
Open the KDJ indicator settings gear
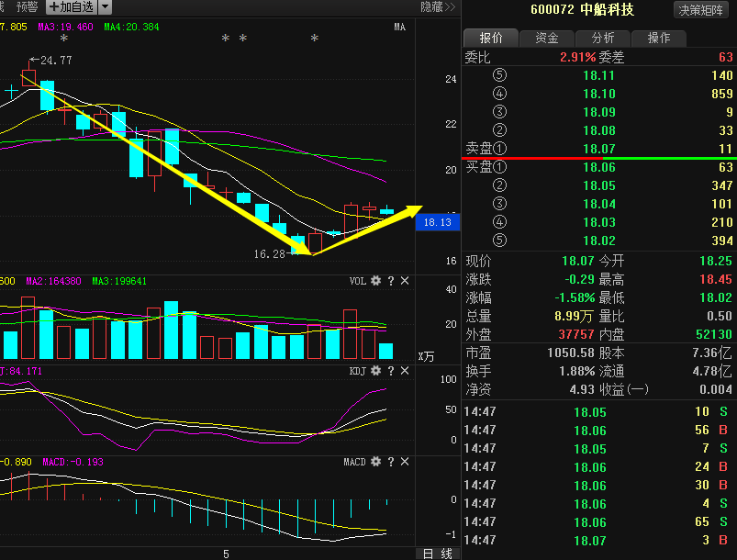click(375, 371)
